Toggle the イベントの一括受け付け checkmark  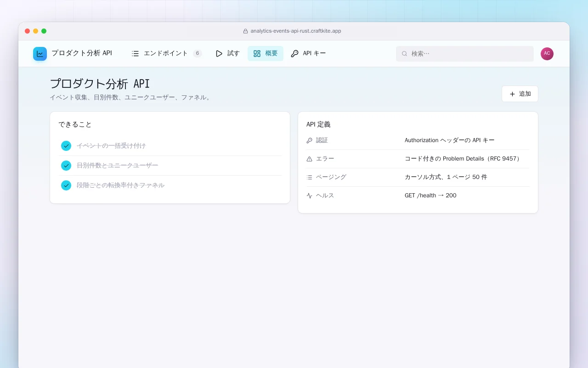point(66,146)
